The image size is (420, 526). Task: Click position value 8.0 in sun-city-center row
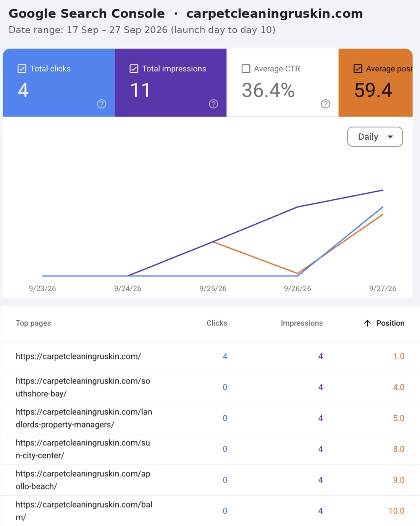399,449
